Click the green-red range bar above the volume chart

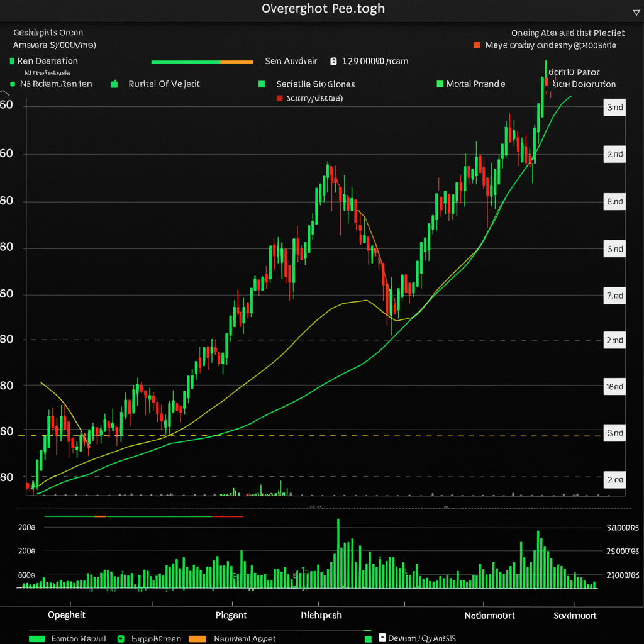pos(143,516)
